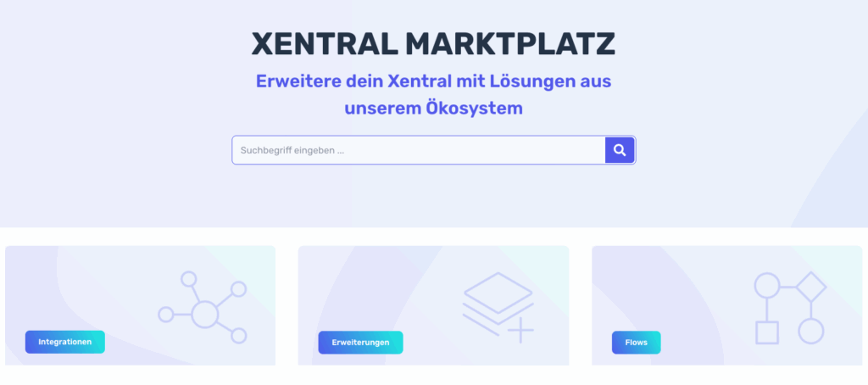Open the Integrationen category button
The width and height of the screenshot is (868, 385).
coord(64,343)
